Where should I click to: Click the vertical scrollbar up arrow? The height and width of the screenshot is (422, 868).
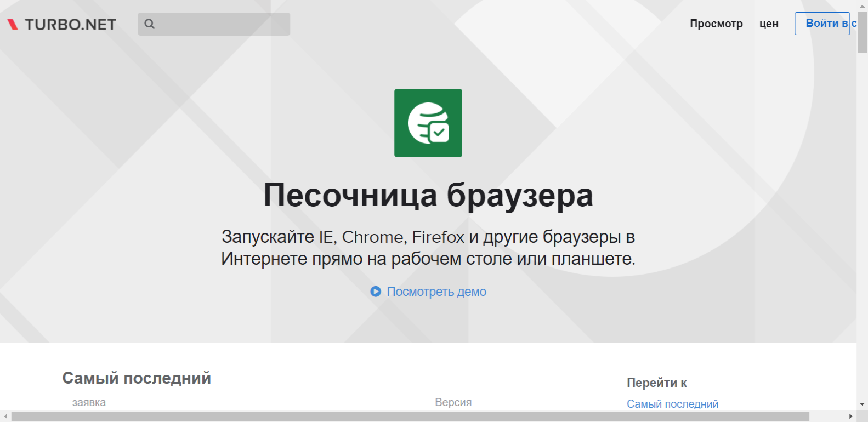(x=862, y=5)
